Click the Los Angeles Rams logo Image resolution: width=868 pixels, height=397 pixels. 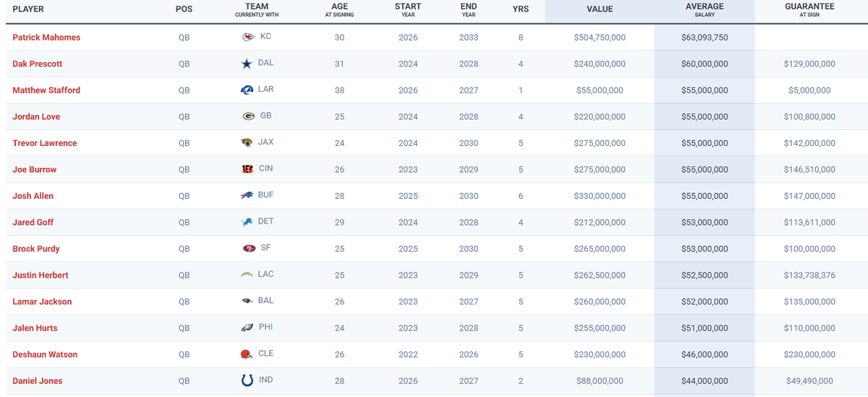(x=247, y=90)
